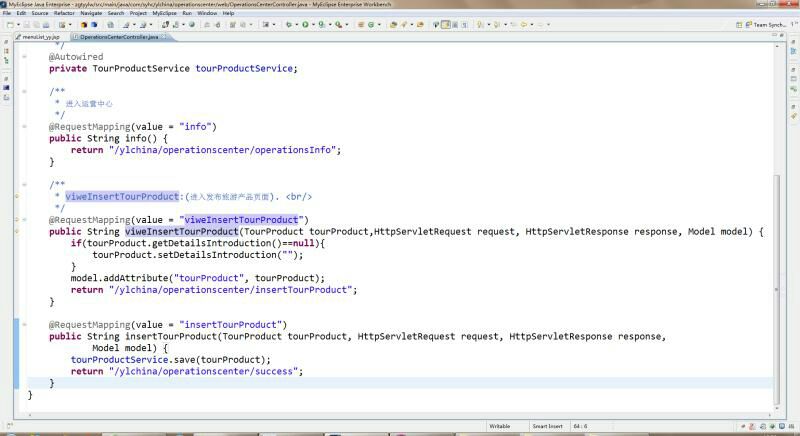Collapse the viweInsertTourProduct method fold marker

point(24,220)
